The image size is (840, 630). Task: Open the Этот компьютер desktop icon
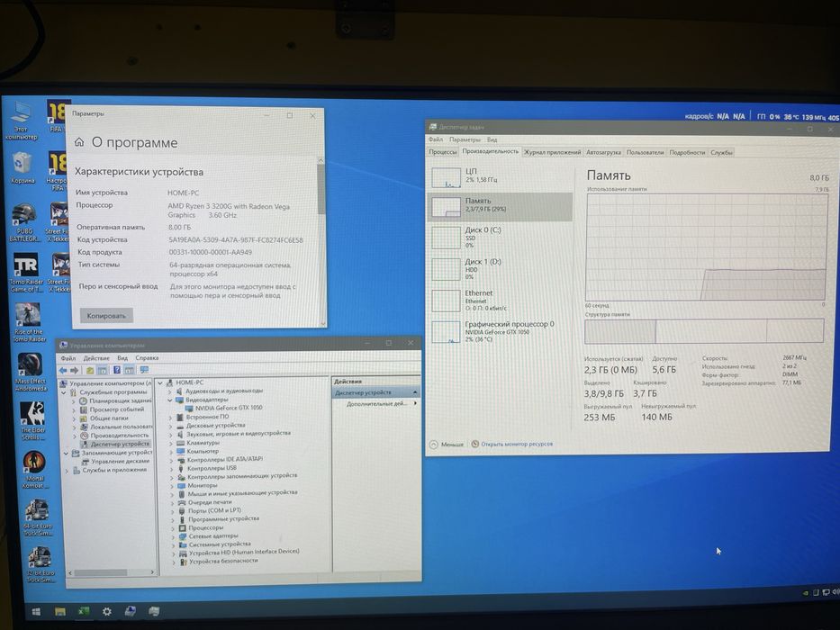point(22,120)
